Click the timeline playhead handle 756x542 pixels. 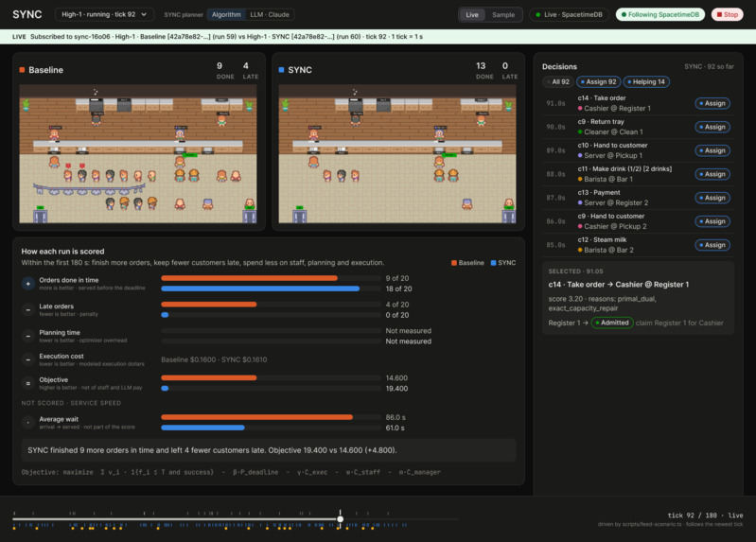pos(341,519)
